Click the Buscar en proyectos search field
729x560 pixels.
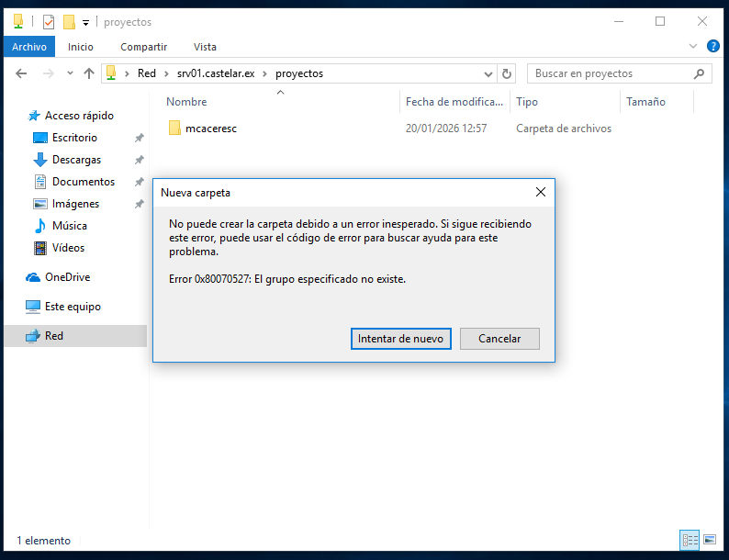point(611,73)
